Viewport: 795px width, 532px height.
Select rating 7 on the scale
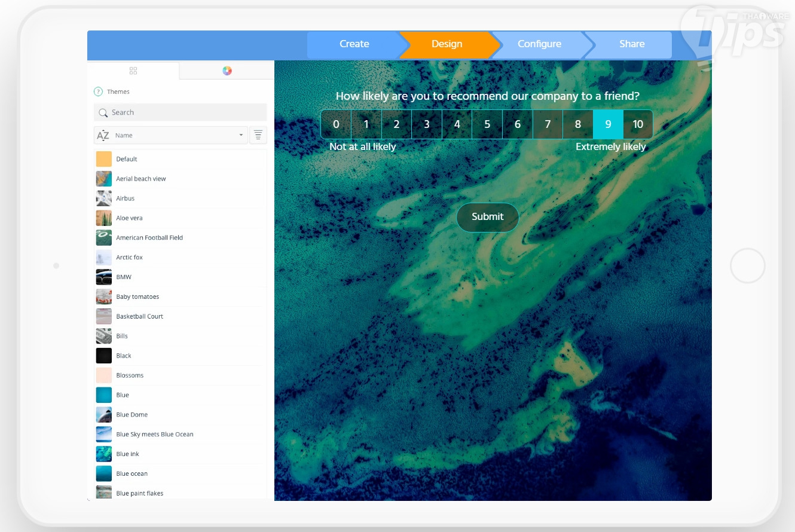[548, 124]
